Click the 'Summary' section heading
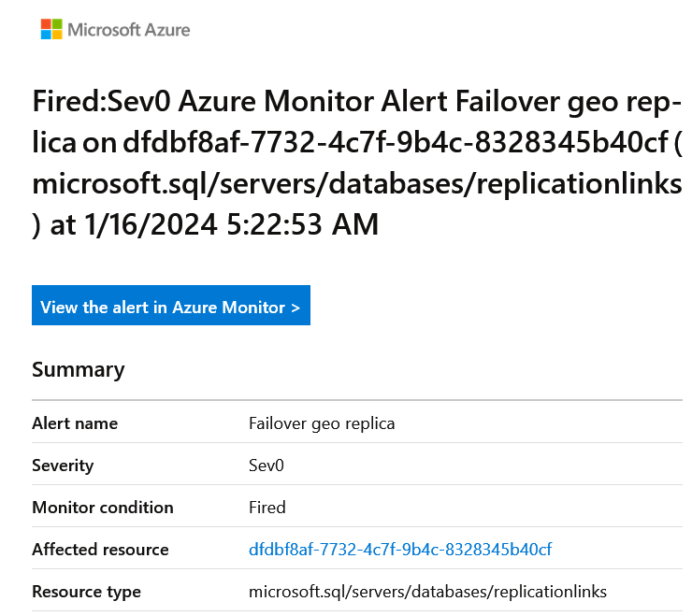 click(78, 369)
